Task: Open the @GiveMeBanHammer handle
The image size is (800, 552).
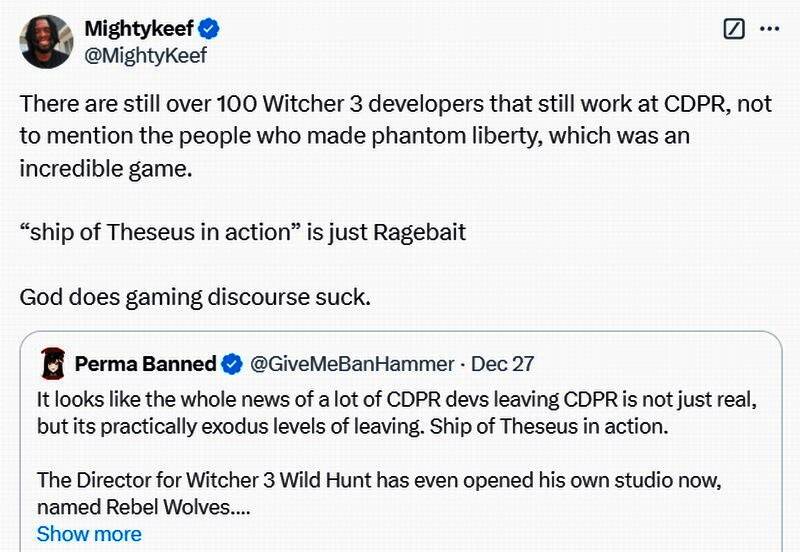Action: click(x=350, y=363)
